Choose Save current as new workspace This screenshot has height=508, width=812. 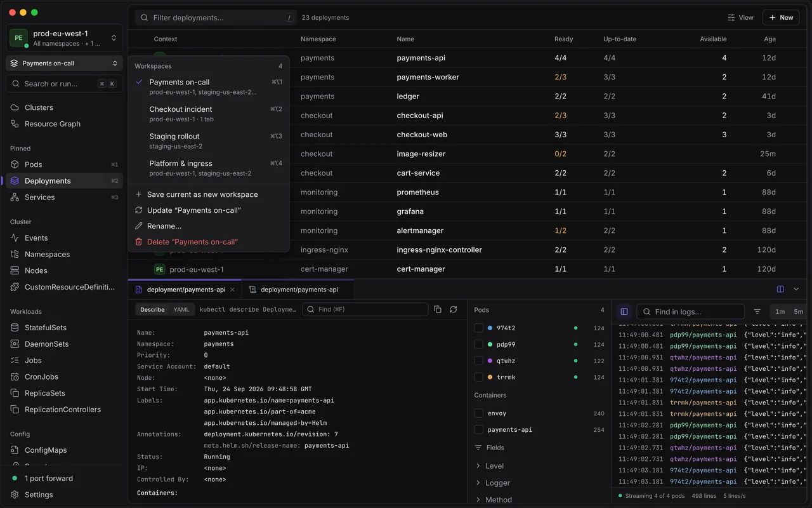(209, 194)
